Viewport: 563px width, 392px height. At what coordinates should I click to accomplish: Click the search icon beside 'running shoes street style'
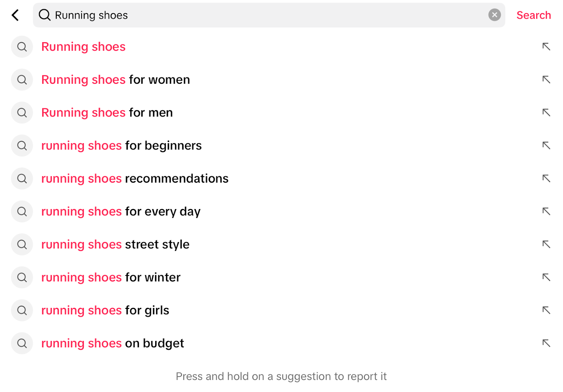tap(22, 244)
